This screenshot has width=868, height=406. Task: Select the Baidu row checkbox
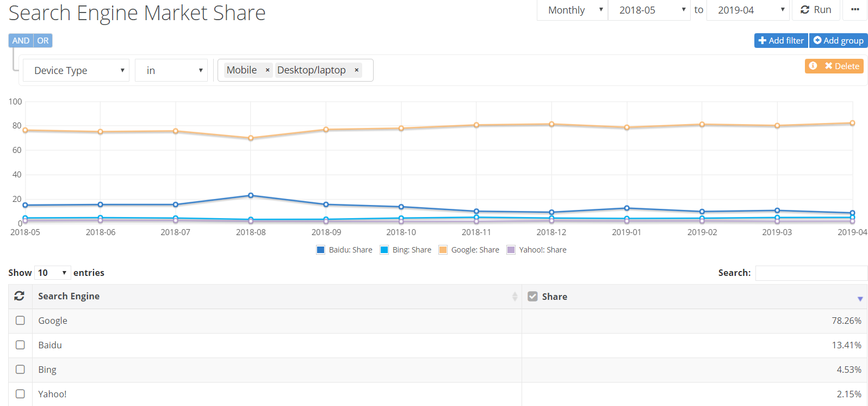[x=20, y=345]
